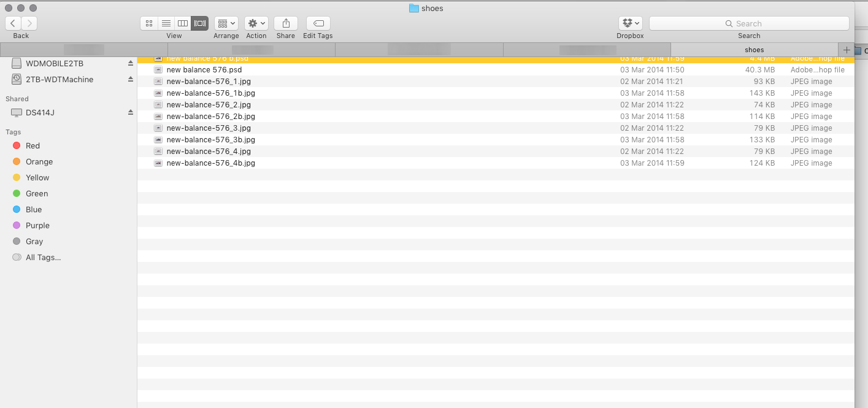The height and width of the screenshot is (408, 868).
Task: Filter by the Orange tag
Action: [x=39, y=161]
